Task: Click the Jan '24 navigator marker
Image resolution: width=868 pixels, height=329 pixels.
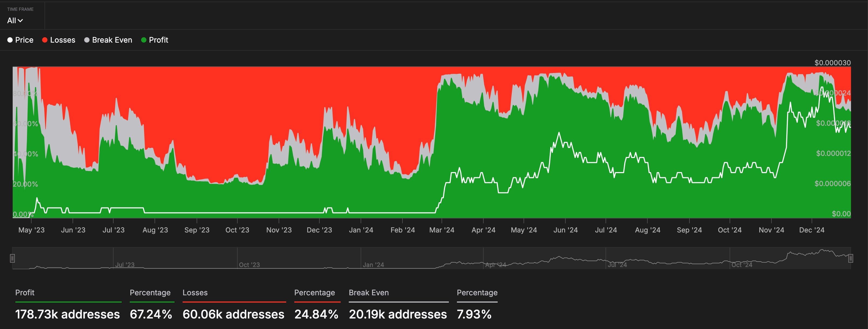Action: [373, 265]
